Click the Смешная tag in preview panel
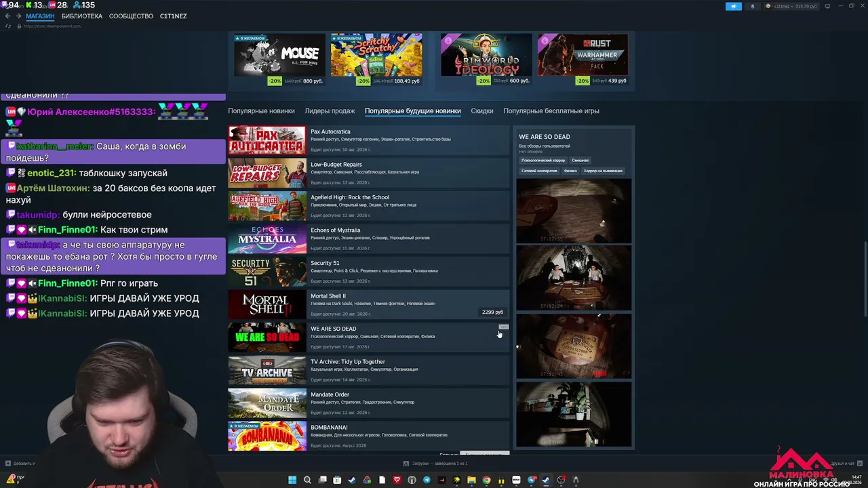The width and height of the screenshot is (868, 488). (580, 161)
